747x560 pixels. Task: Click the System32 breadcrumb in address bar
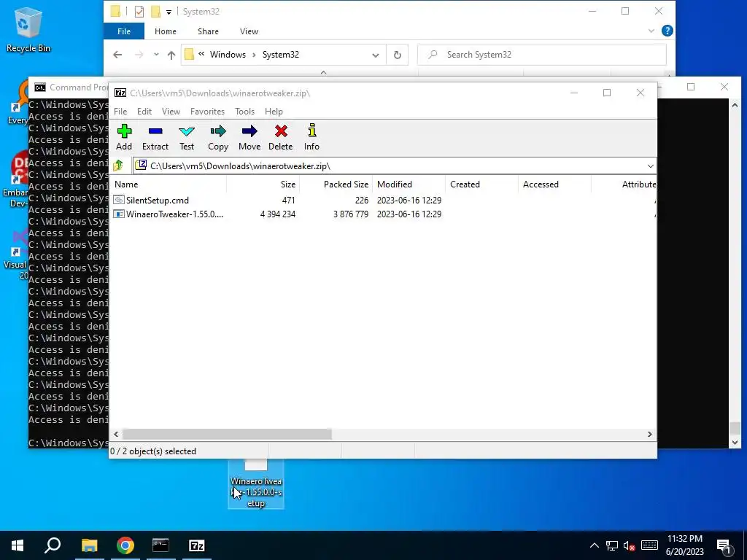[x=281, y=55]
